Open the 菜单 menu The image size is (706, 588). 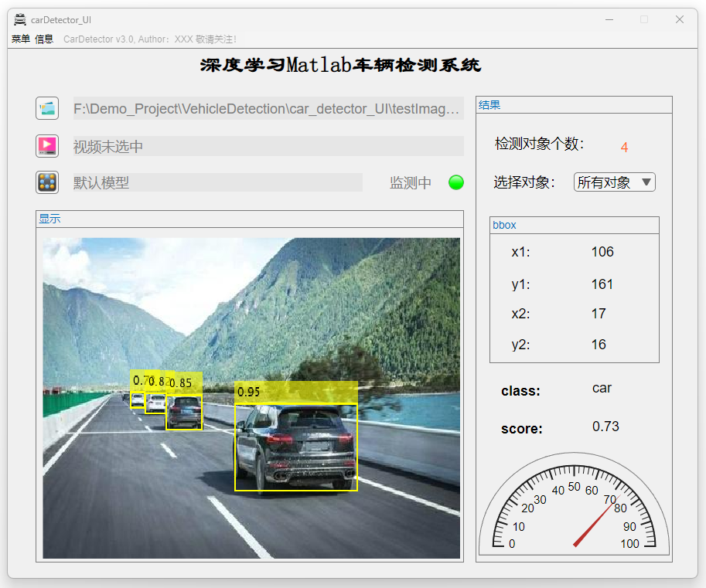(21, 39)
